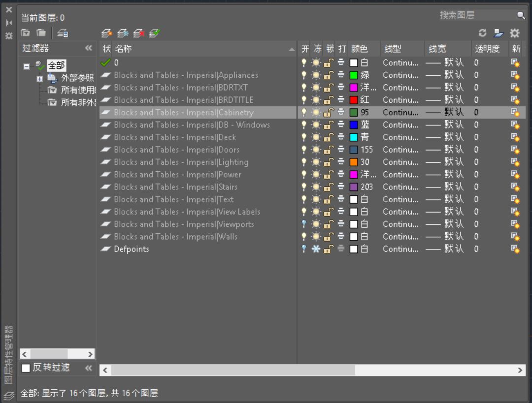Open layer Settings gear icon

click(515, 33)
